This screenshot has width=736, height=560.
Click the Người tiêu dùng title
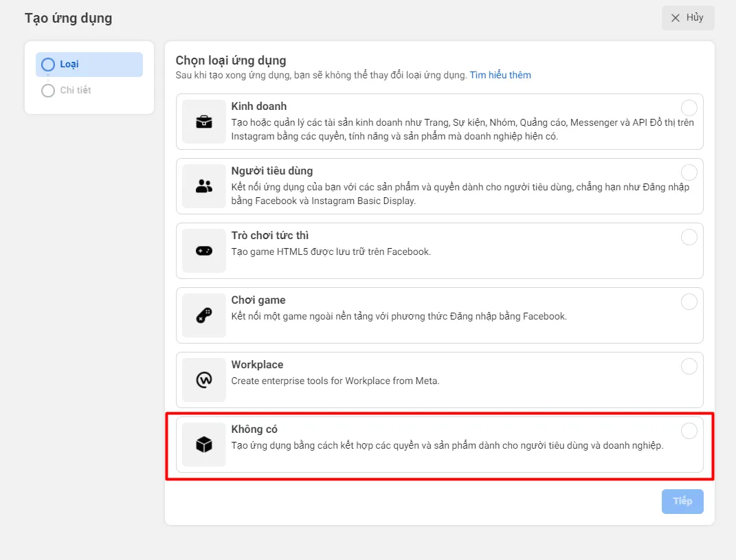271,171
